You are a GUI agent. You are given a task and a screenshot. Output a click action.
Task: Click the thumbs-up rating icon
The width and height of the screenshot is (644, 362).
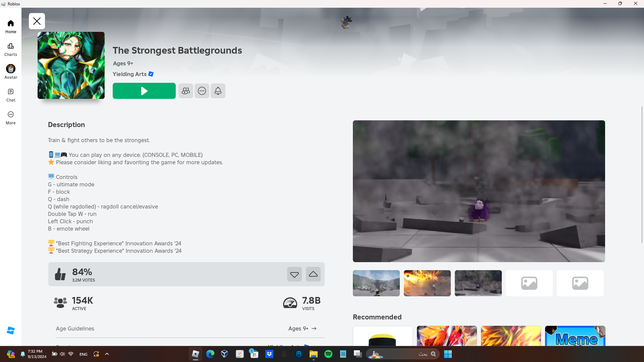[60, 274]
